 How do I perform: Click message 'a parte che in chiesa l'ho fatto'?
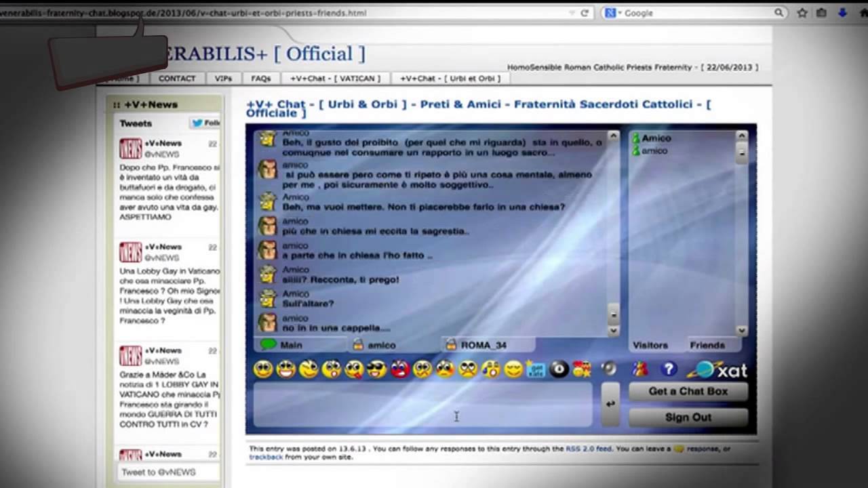pyautogui.click(x=357, y=256)
